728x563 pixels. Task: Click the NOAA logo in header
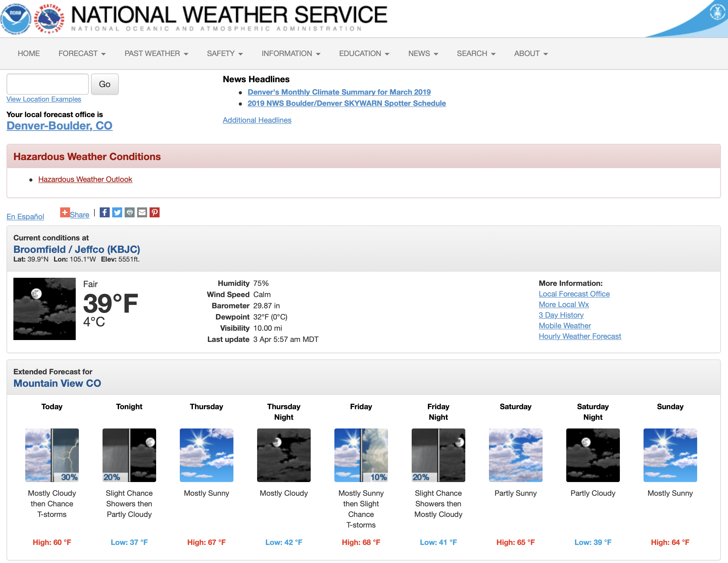15,19
